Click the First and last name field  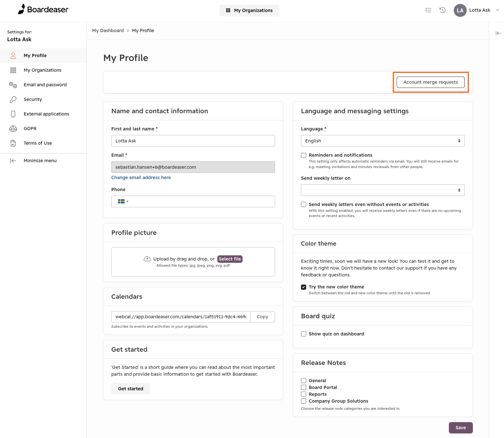193,141
